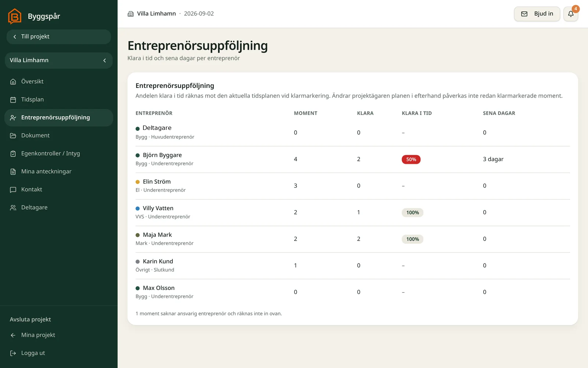Click the Bjud in button

(537, 14)
